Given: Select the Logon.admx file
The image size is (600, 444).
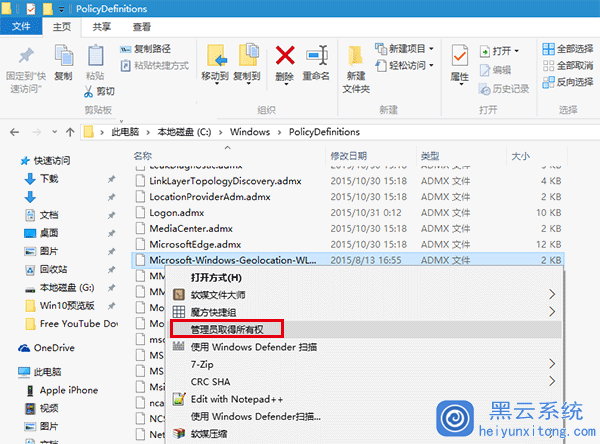Looking at the screenshot, I should click(x=176, y=212).
